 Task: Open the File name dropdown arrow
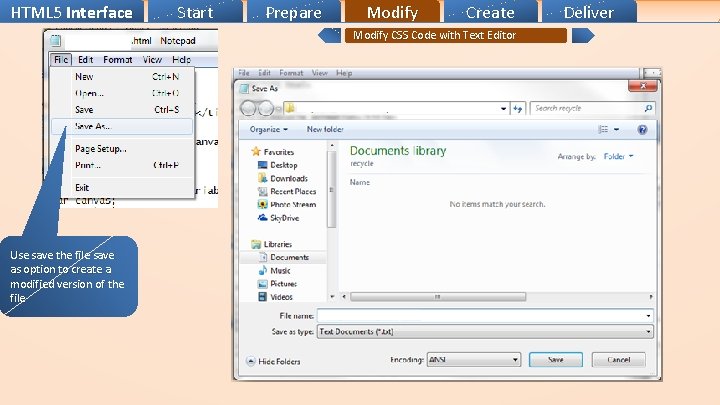[x=648, y=316]
